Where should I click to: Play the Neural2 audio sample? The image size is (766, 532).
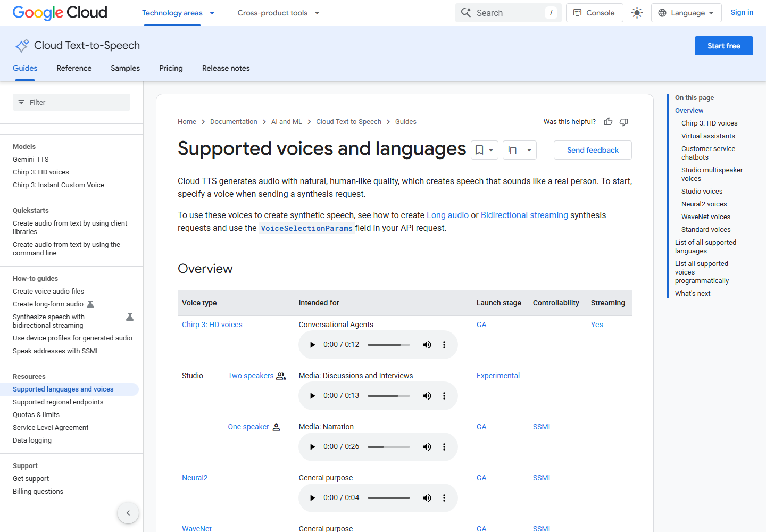[312, 498]
